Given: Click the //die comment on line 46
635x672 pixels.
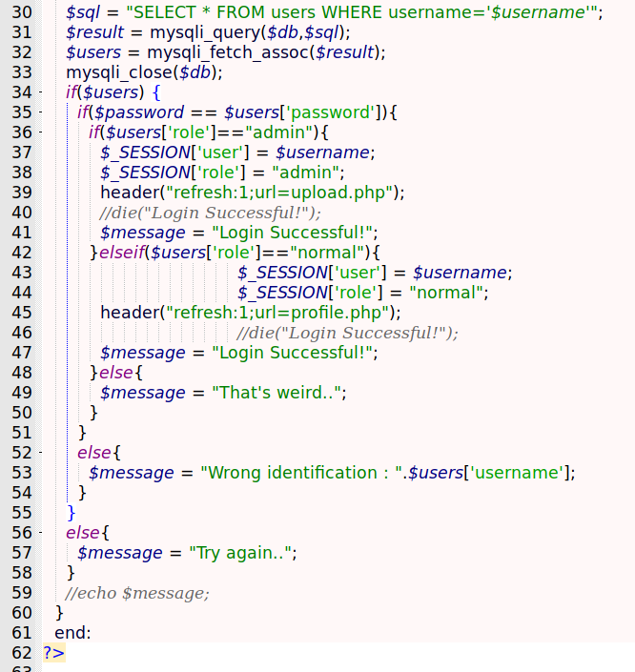Looking at the screenshot, I should (347, 333).
